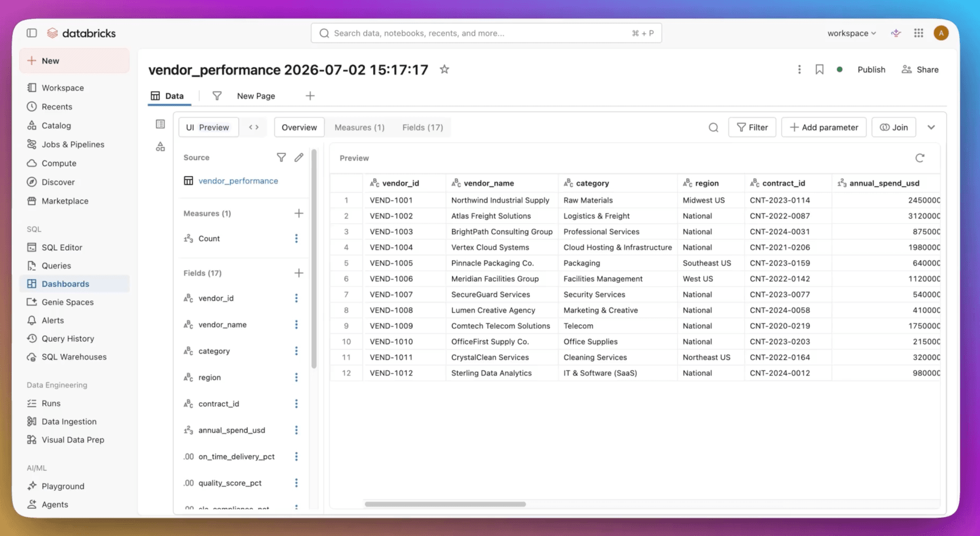The height and width of the screenshot is (536, 980).
Task: Open the kebab menu beside Publish
Action: point(799,70)
